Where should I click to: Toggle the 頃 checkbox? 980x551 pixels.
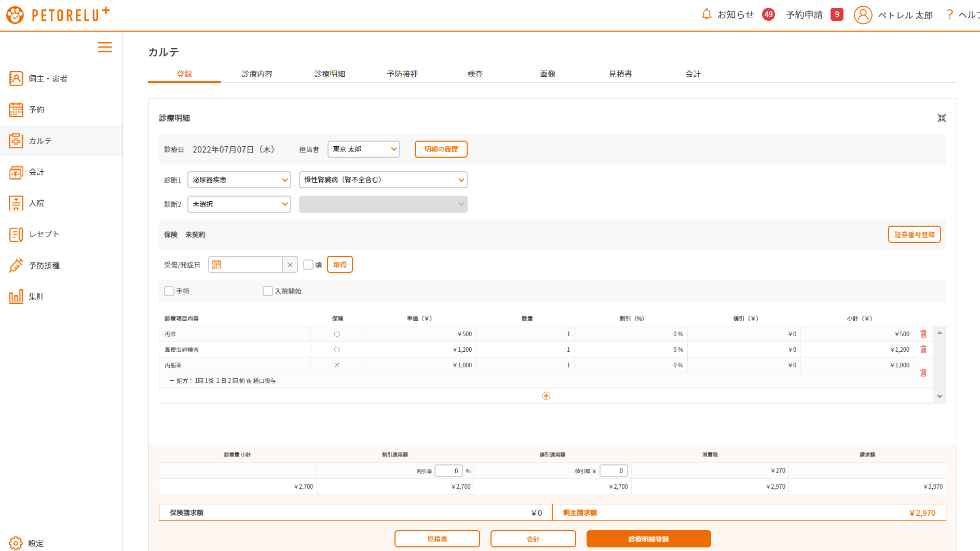tap(308, 265)
